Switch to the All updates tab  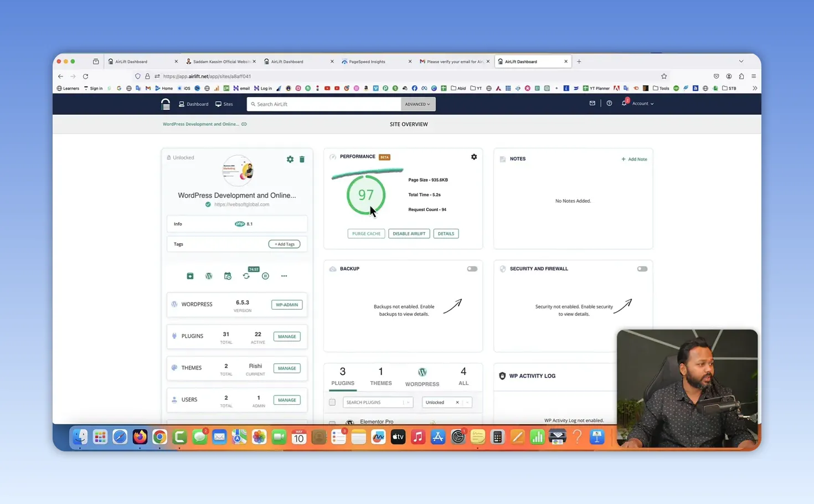(463, 377)
